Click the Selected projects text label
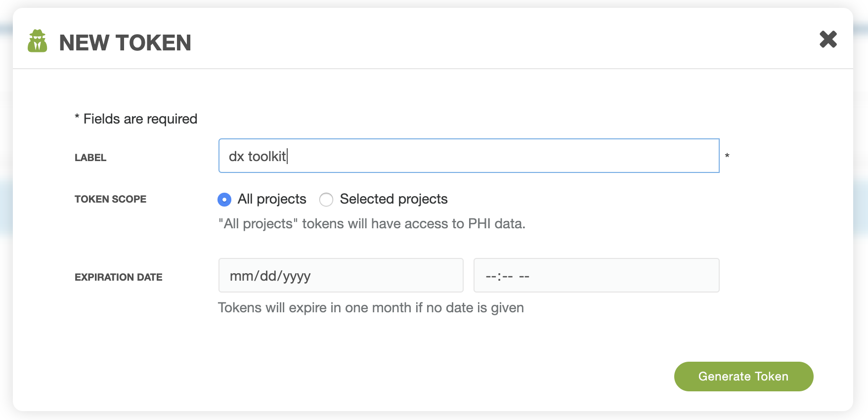The height and width of the screenshot is (420, 868). coord(393,199)
